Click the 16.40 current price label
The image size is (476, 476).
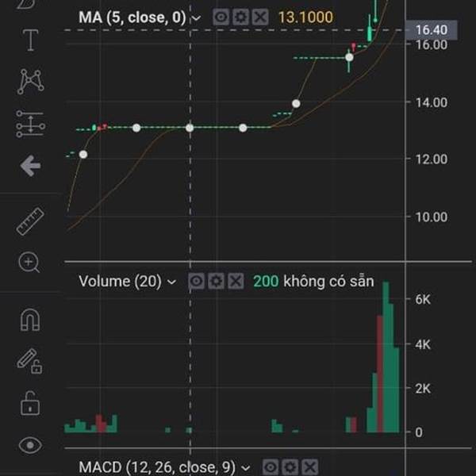click(x=432, y=30)
